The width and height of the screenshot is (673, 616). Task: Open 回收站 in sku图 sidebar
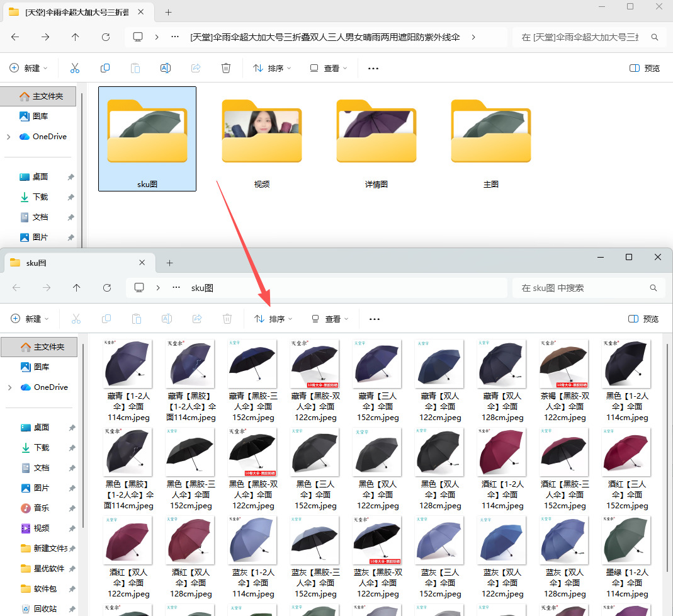click(40, 609)
